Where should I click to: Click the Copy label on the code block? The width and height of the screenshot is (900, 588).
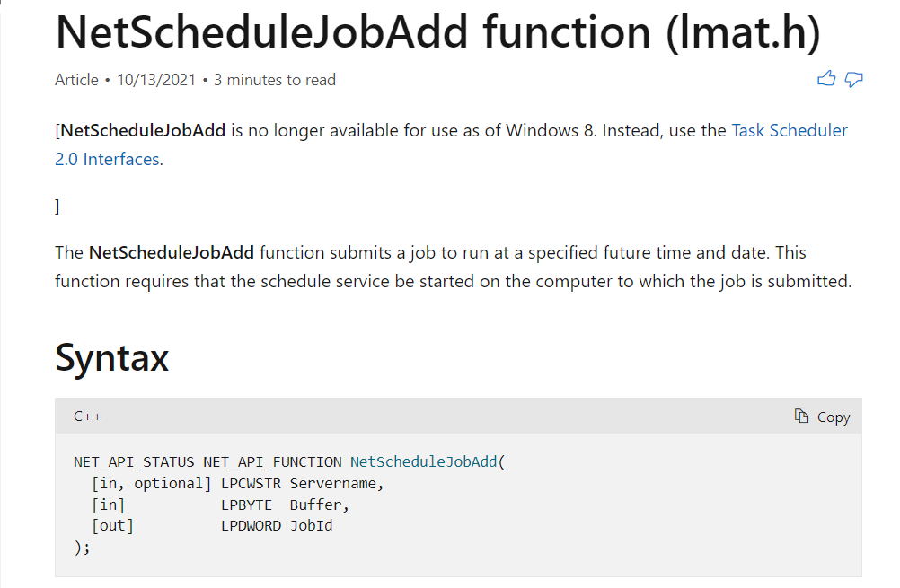834,417
